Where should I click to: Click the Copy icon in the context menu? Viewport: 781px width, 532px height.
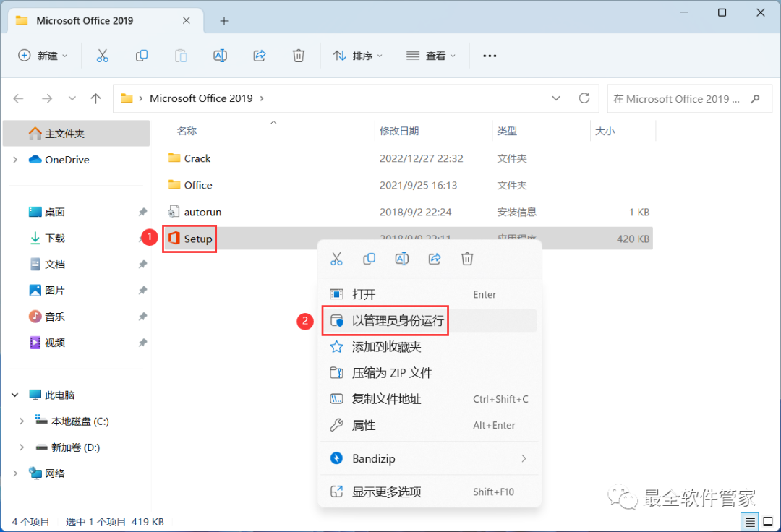tap(369, 259)
